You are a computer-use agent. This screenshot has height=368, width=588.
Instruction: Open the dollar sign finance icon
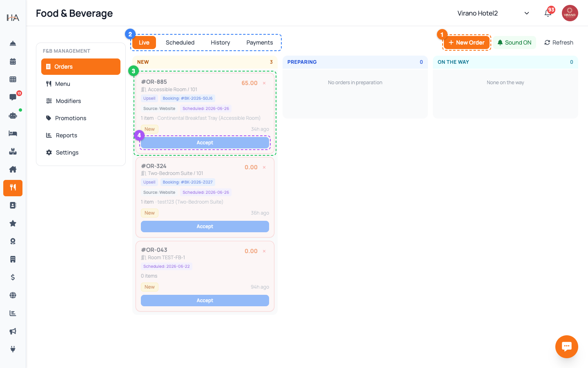[x=13, y=277]
